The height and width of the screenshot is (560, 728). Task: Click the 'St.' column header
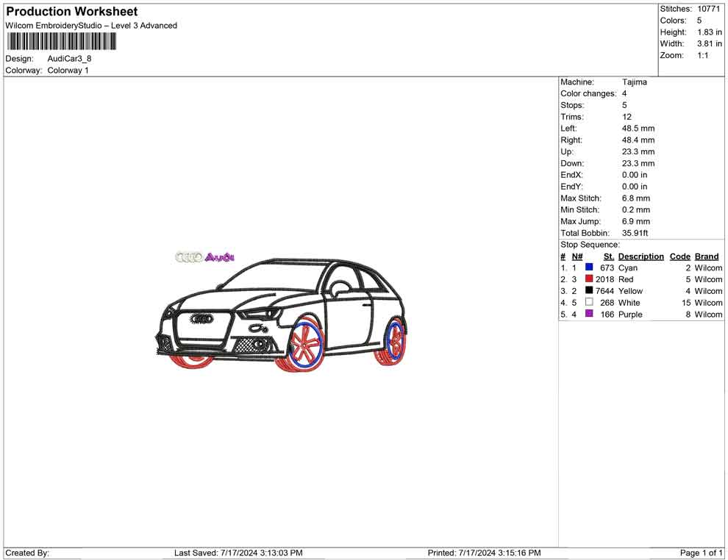(x=609, y=256)
